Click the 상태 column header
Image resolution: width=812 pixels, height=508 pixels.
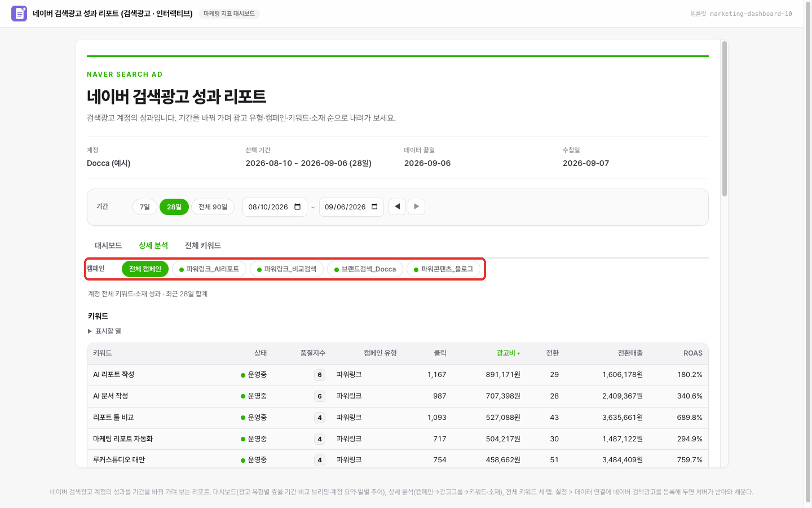[x=261, y=353]
